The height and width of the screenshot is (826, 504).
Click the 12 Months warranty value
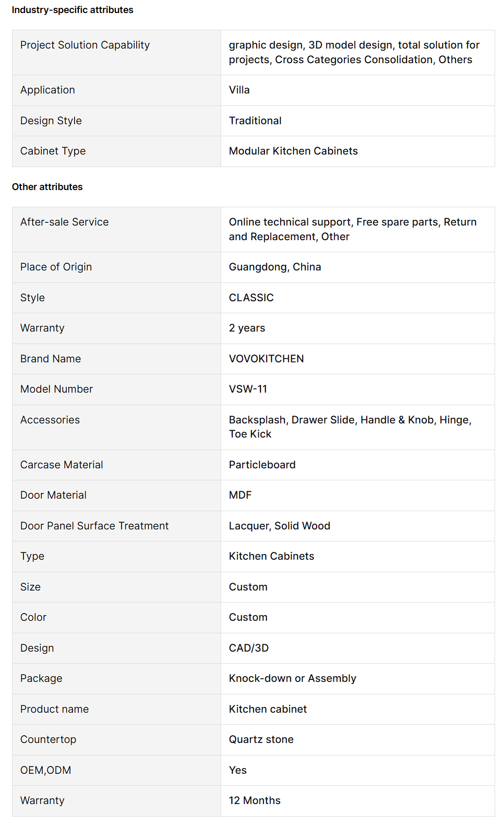tap(255, 801)
